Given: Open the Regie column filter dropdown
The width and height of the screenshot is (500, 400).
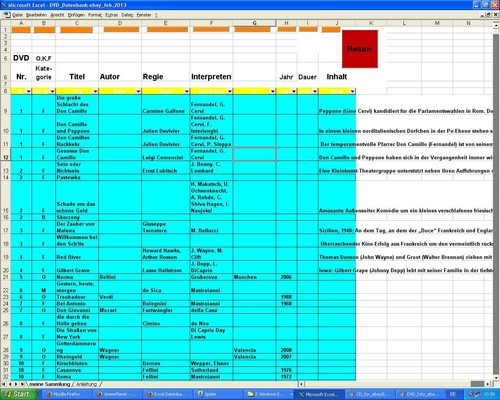Looking at the screenshot, I should click(x=187, y=91).
